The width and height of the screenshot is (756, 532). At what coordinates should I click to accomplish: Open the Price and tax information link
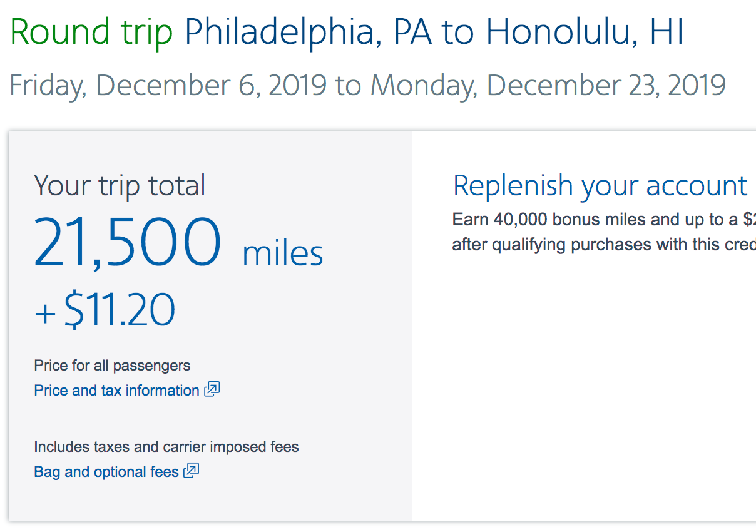[x=116, y=391]
